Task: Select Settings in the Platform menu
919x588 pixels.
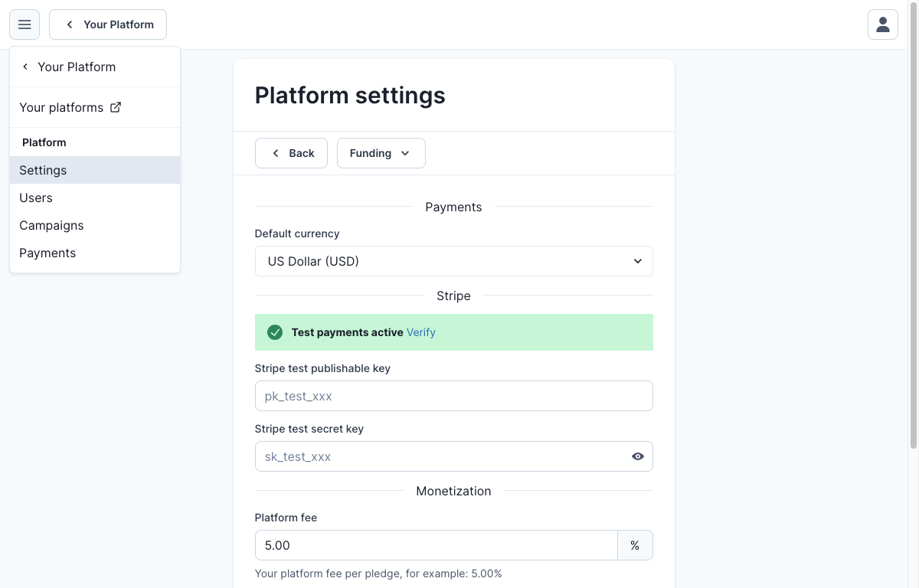Action: [x=95, y=170]
